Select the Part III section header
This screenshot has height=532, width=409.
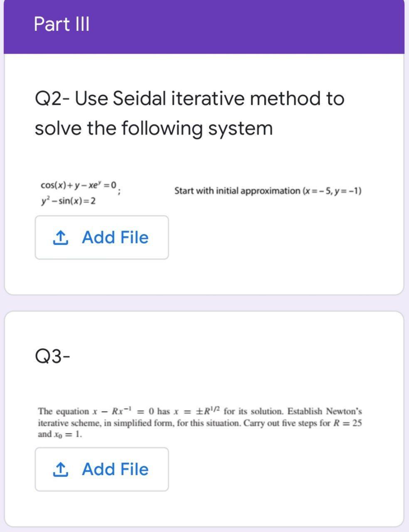tap(62, 25)
